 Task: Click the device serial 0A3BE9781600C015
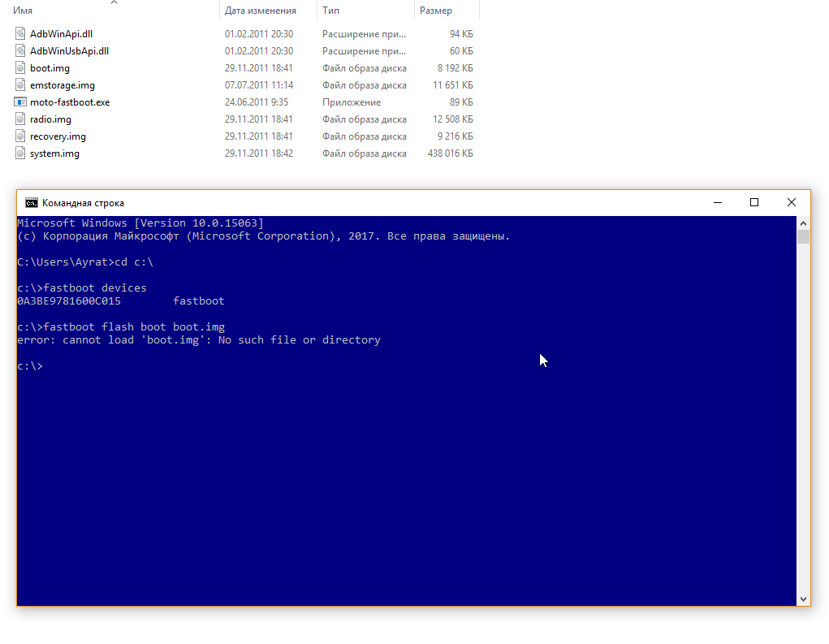click(69, 300)
